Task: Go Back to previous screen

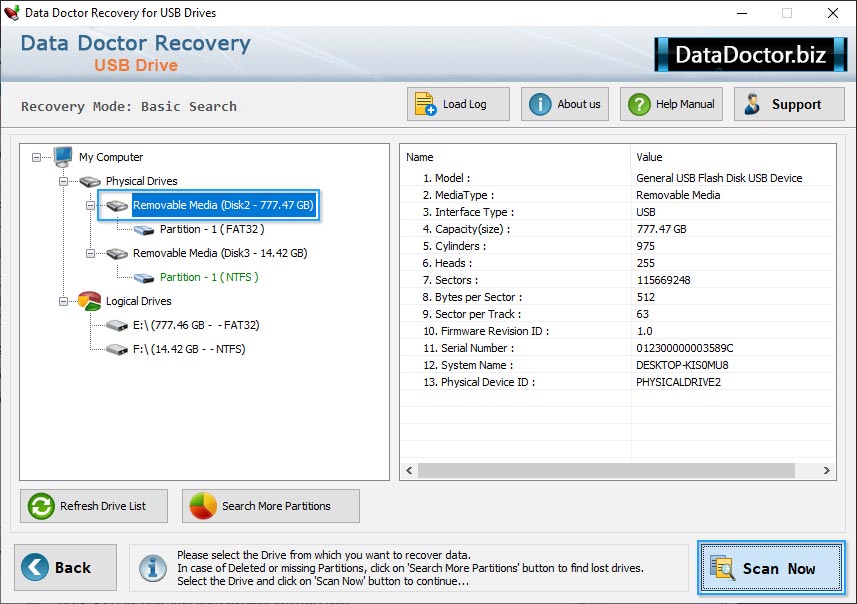Action: click(66, 567)
